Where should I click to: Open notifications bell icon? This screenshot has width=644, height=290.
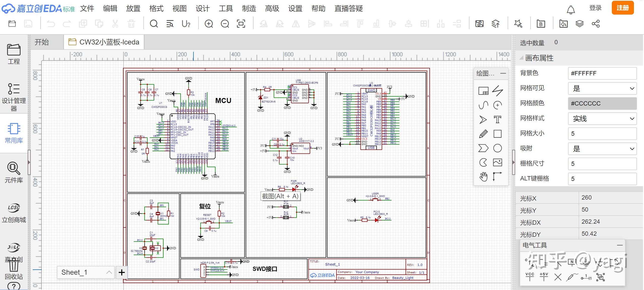[571, 10]
